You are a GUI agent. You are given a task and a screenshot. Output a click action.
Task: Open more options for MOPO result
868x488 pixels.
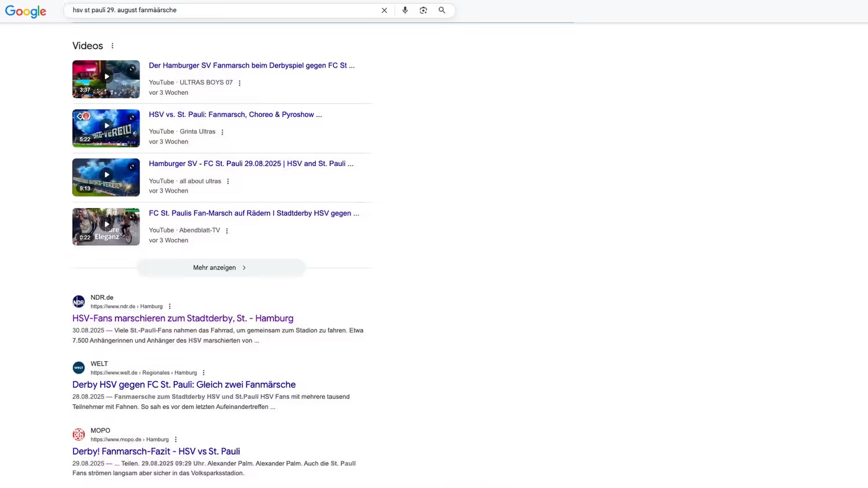click(176, 439)
